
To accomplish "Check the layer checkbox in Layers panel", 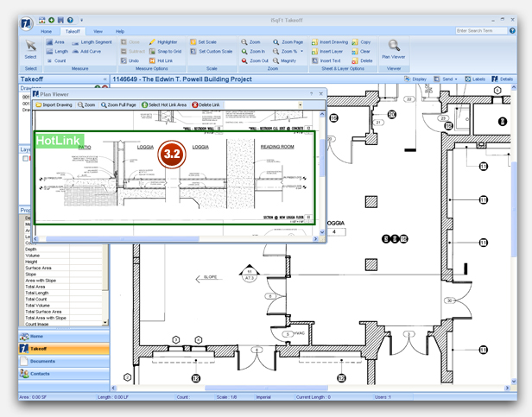I will [25, 158].
